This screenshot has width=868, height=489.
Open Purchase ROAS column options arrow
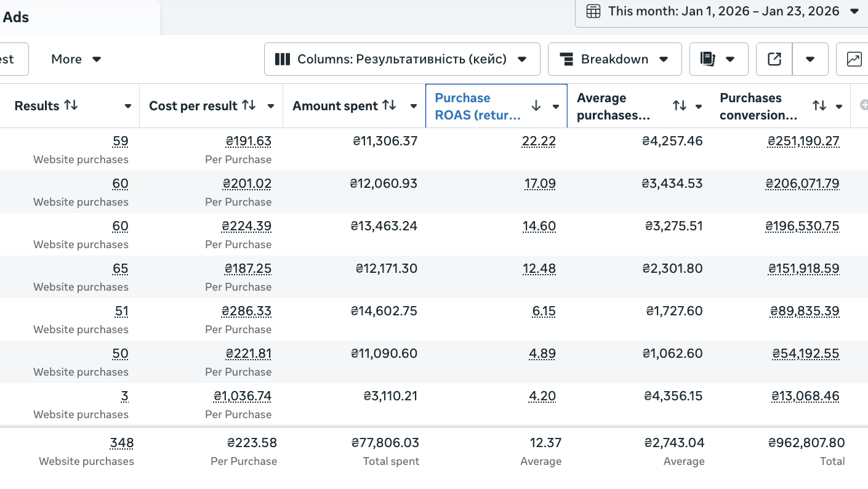(x=556, y=106)
